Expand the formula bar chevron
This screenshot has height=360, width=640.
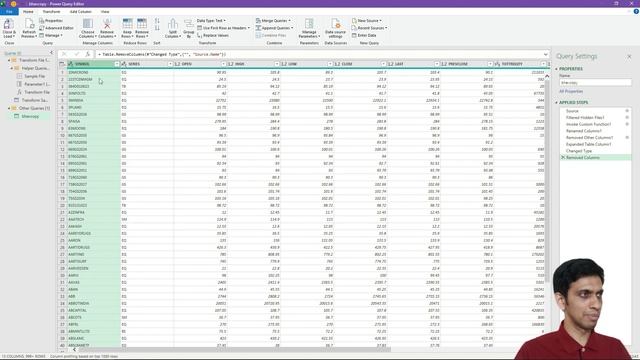tap(546, 54)
